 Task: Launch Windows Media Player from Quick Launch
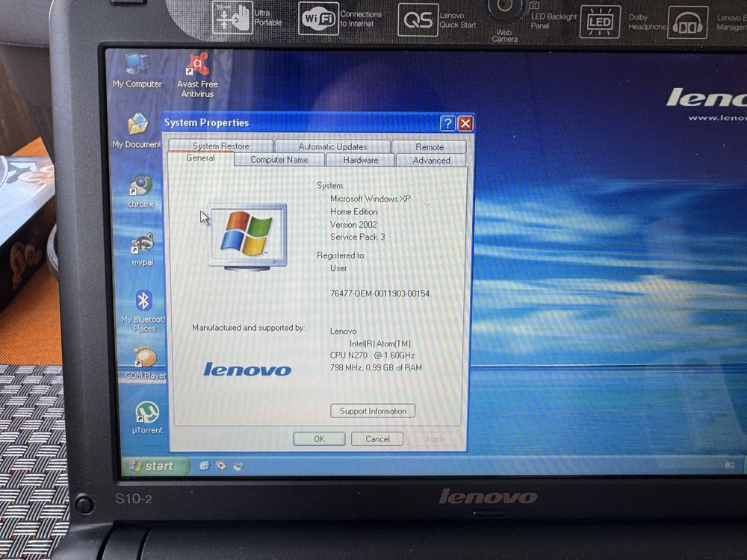[221, 465]
